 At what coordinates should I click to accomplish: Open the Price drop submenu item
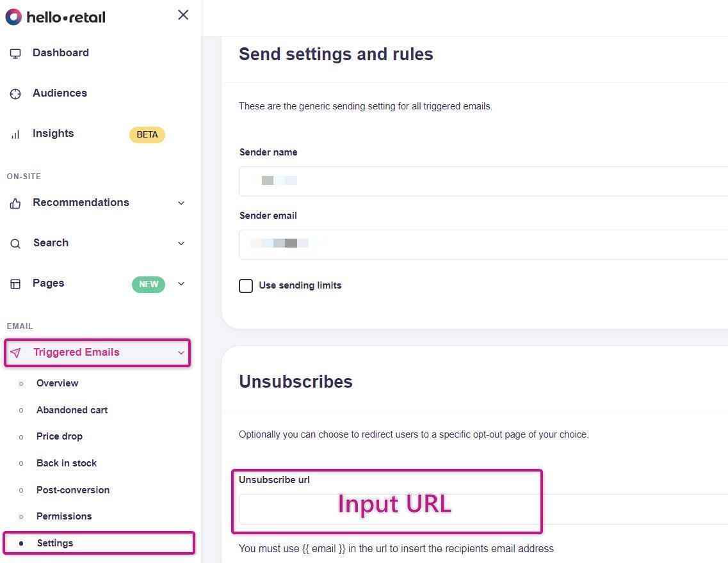[x=60, y=436]
